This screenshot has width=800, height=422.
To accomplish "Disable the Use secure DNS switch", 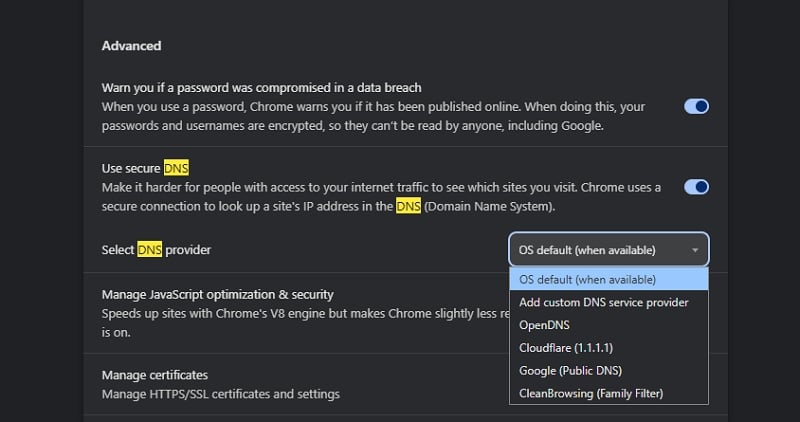I will pyautogui.click(x=696, y=187).
